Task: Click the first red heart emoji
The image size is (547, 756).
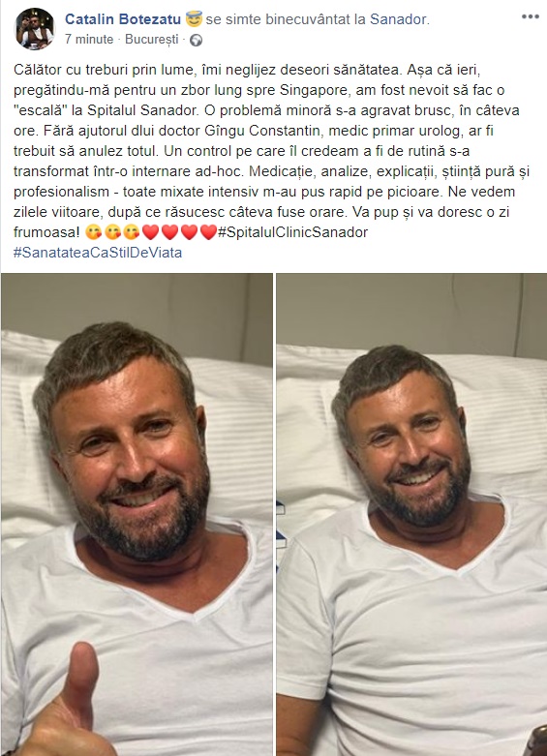Action: (x=150, y=232)
